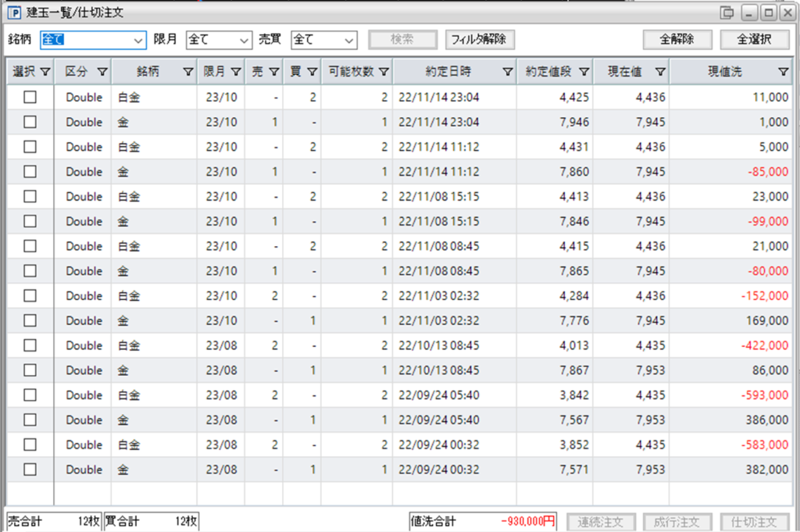Click the 連続注文 button

[601, 522]
